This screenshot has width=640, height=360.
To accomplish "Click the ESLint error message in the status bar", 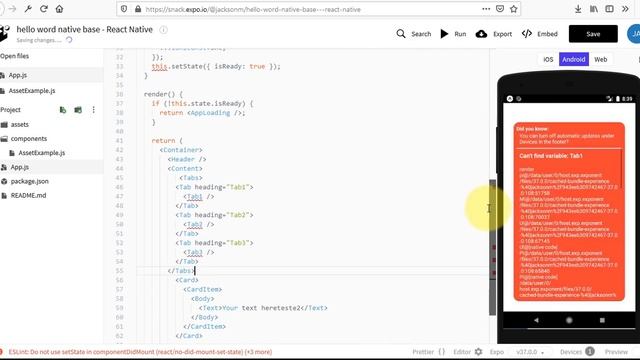I will (140, 351).
